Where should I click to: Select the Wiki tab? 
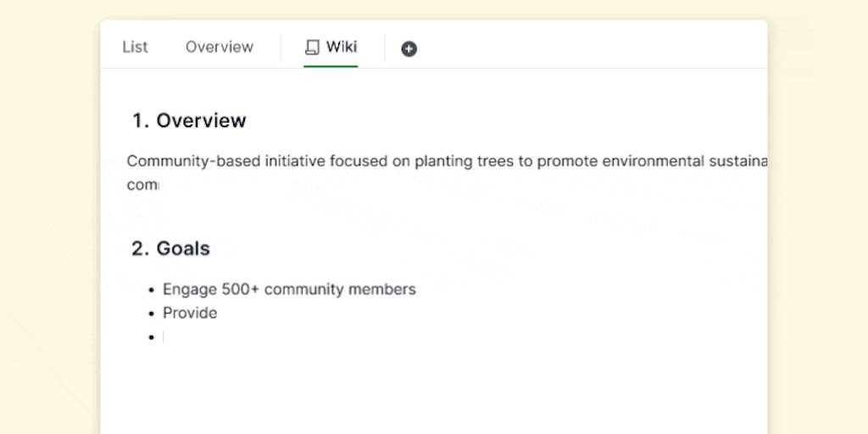click(x=331, y=47)
